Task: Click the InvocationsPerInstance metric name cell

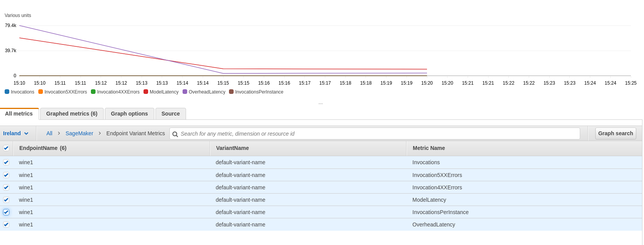Action: tap(440, 212)
